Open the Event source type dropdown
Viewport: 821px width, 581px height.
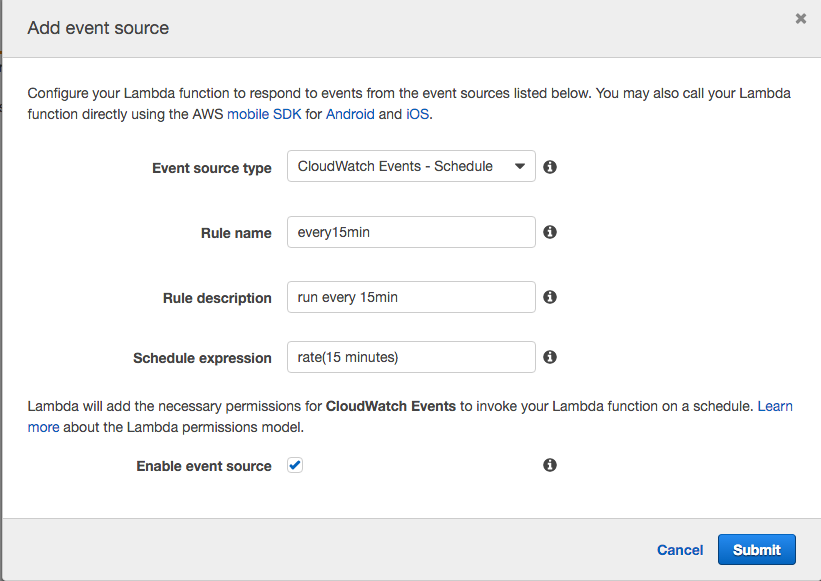coord(410,166)
